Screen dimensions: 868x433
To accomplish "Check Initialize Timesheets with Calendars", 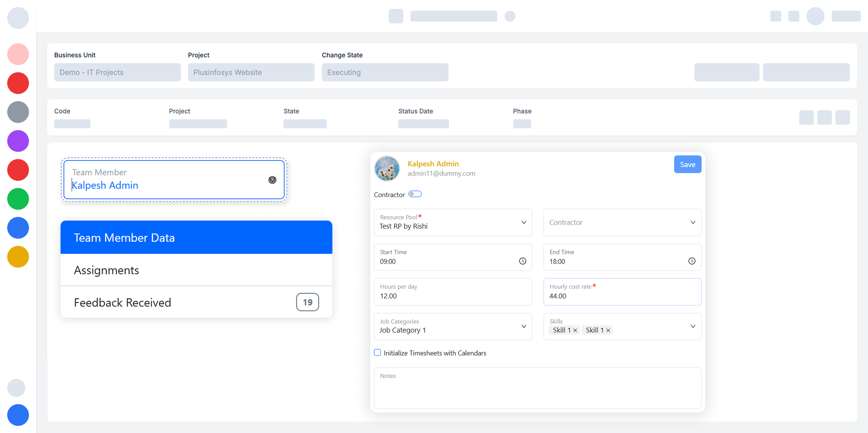I will click(x=377, y=352).
